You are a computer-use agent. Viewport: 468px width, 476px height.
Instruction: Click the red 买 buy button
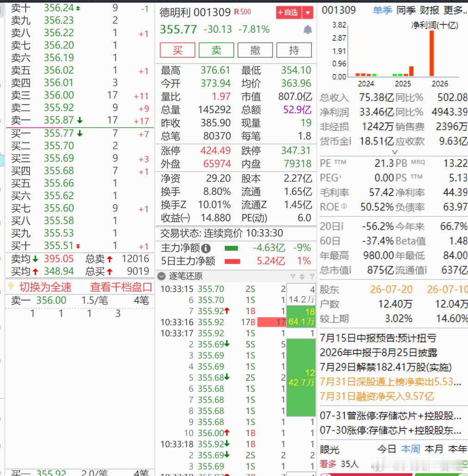click(178, 50)
